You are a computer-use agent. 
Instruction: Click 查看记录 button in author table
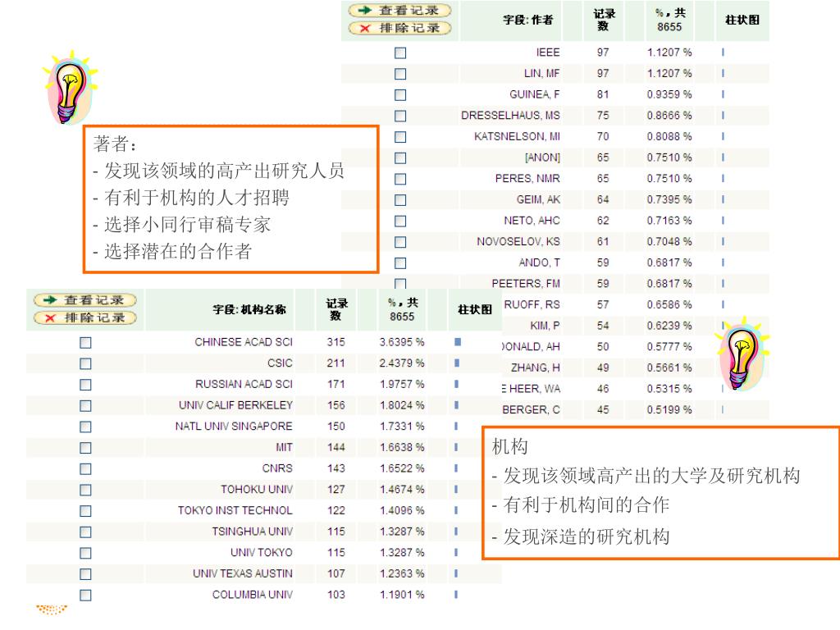(x=399, y=10)
